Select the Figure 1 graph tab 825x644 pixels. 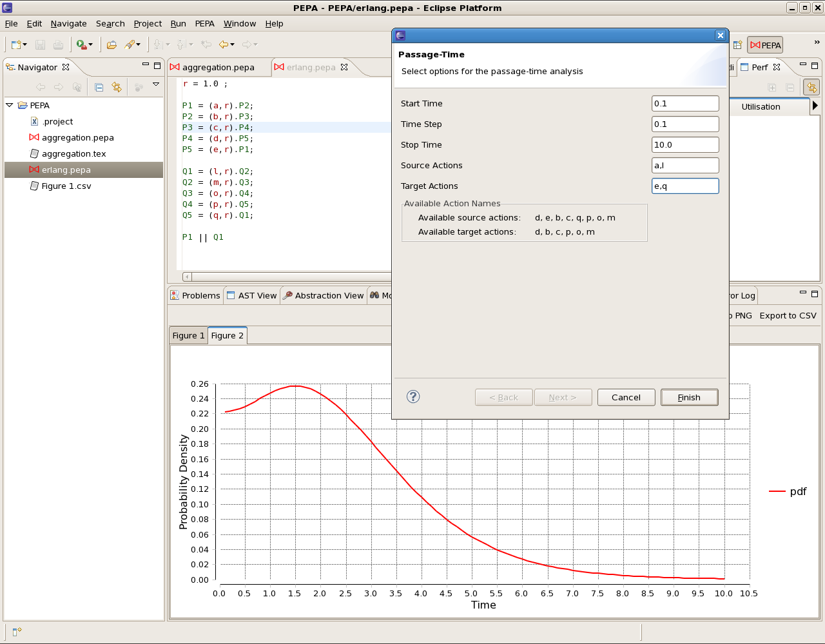point(188,336)
